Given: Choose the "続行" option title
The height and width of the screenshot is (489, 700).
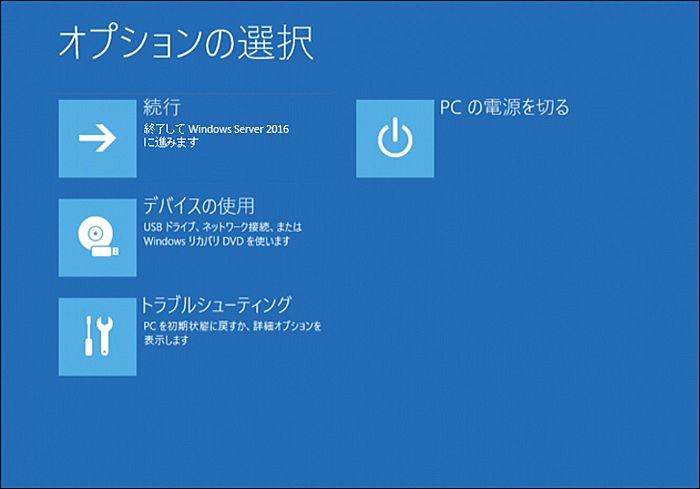Looking at the screenshot, I should point(162,107).
